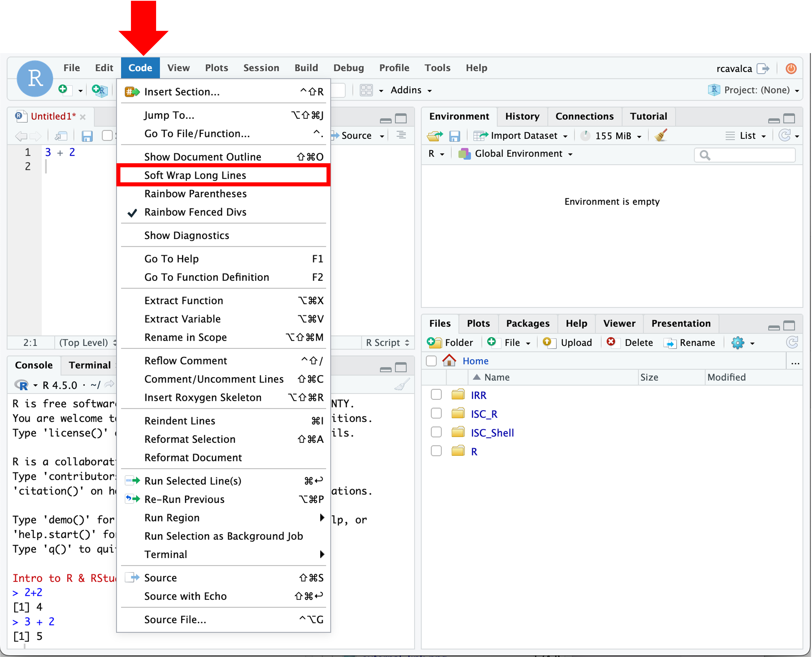The width and height of the screenshot is (812, 657).
Task: Open the ISC_R folder link
Action: 484,414
